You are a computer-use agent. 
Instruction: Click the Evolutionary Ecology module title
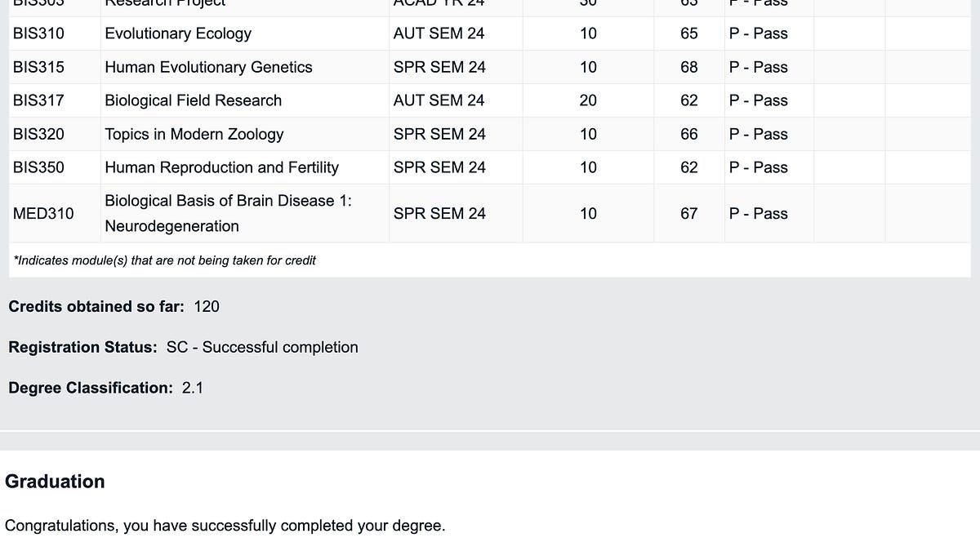point(178,33)
